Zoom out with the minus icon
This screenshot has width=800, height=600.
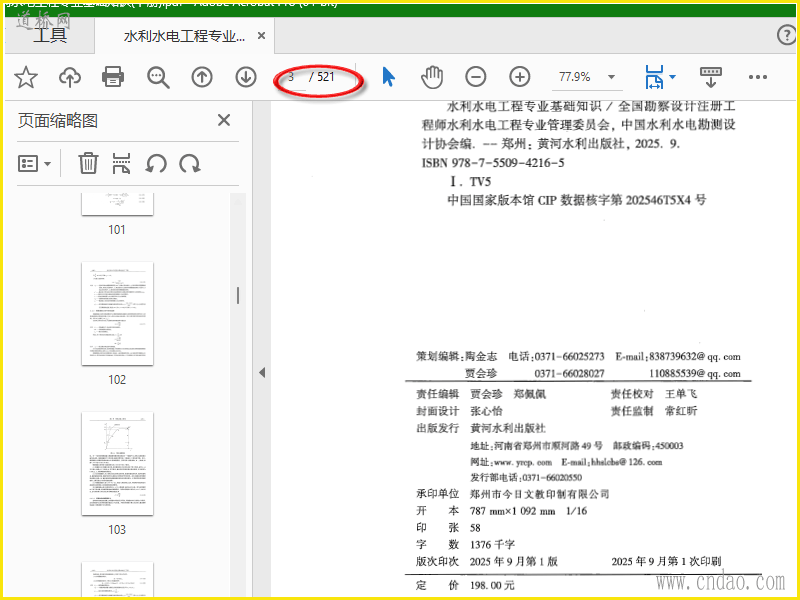(x=476, y=77)
